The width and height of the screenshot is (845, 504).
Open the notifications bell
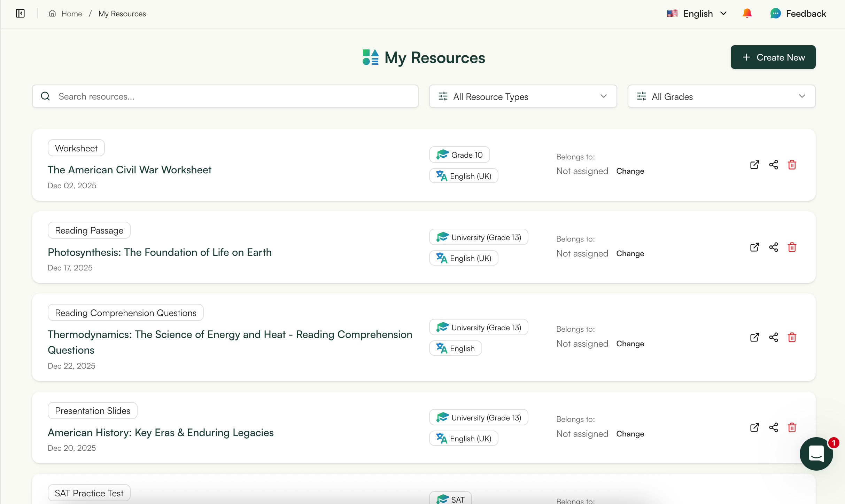pos(747,14)
